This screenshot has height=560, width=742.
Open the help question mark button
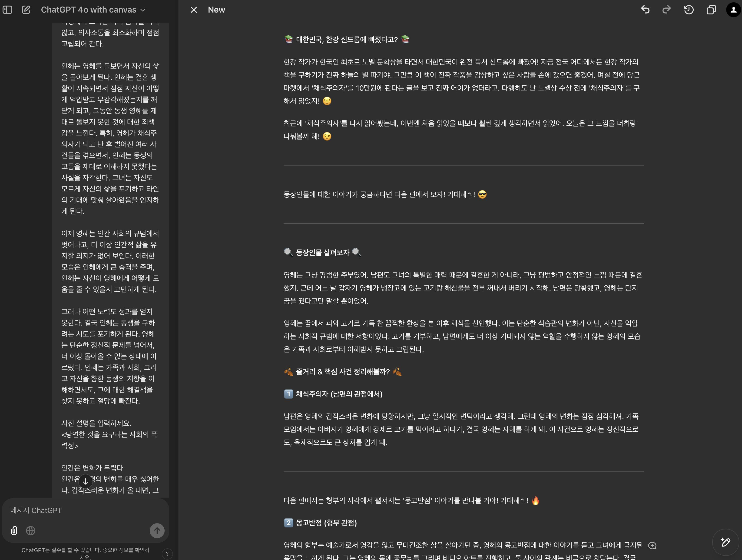(167, 554)
